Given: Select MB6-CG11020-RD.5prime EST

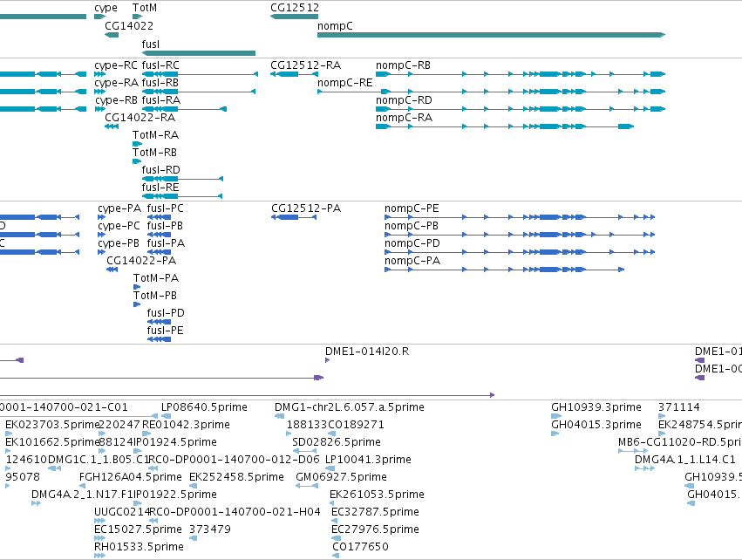Looking at the screenshot, I should click(x=631, y=451).
